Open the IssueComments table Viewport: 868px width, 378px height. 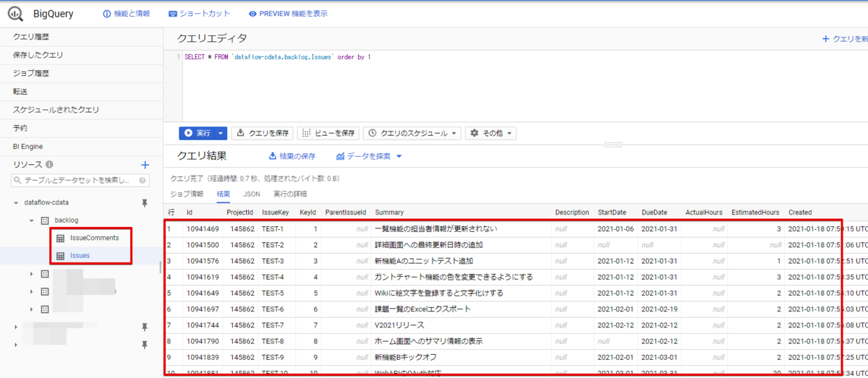[95, 238]
